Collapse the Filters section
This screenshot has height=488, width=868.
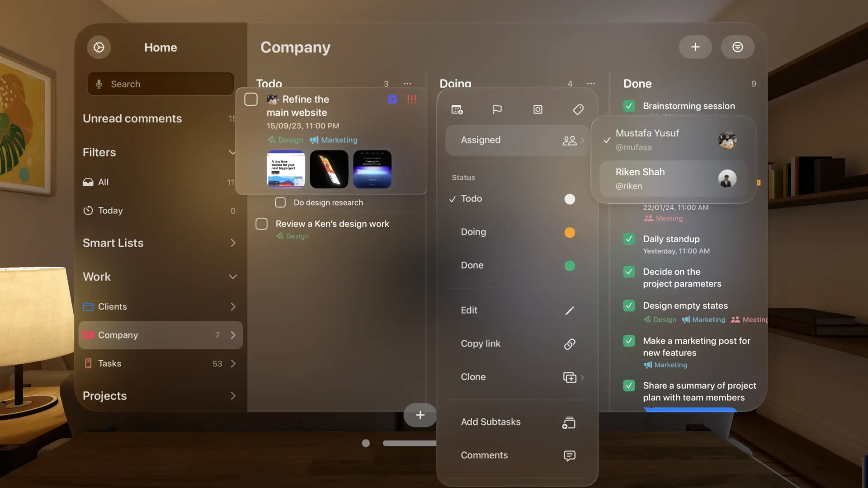click(233, 152)
